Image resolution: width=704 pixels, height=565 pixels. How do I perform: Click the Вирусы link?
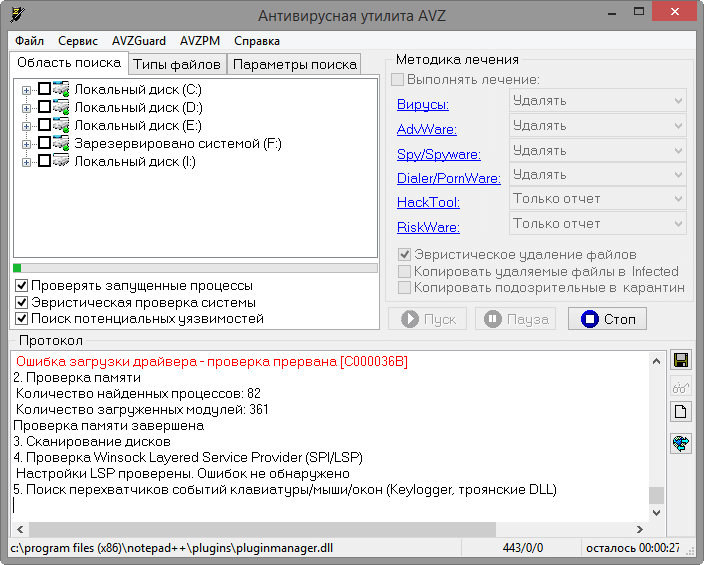point(422,105)
